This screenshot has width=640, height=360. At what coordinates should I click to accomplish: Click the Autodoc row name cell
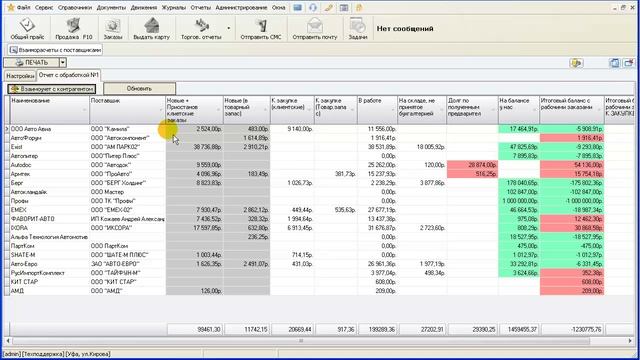tap(49, 165)
